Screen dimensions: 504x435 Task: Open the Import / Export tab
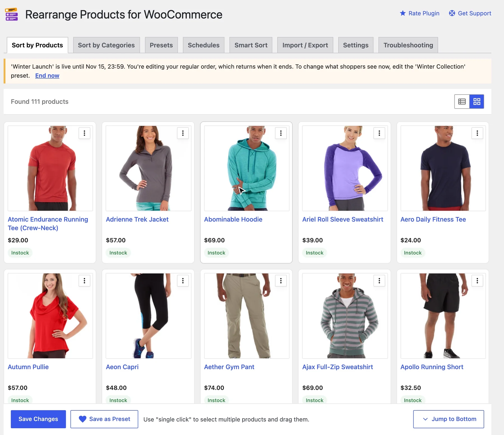305,45
